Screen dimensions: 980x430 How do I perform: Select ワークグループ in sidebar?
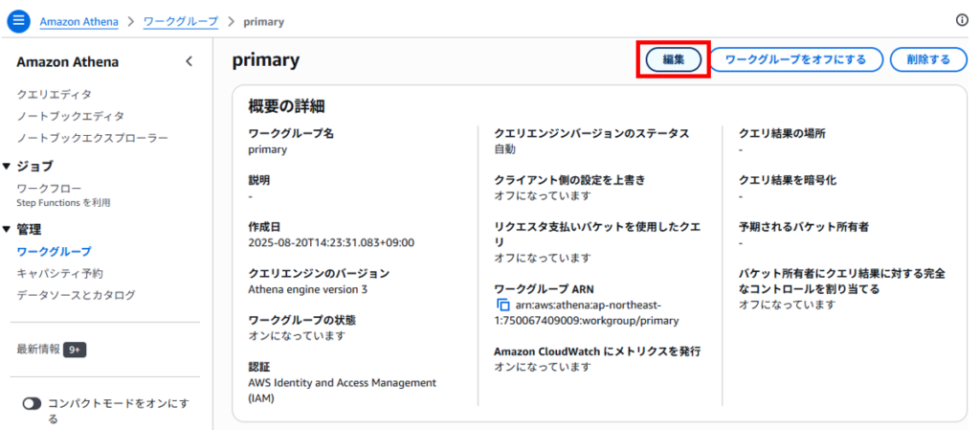pos(55,252)
